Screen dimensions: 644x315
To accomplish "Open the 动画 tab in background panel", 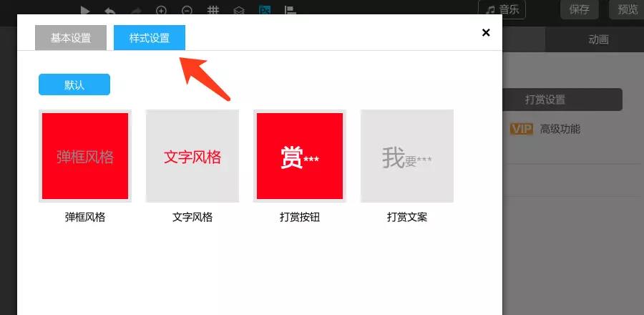I will (x=598, y=40).
